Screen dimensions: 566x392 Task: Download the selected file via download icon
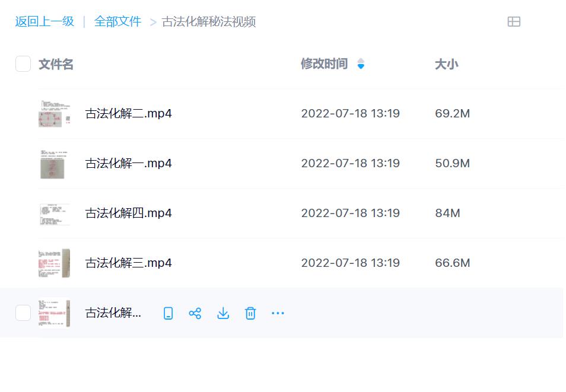click(x=223, y=313)
